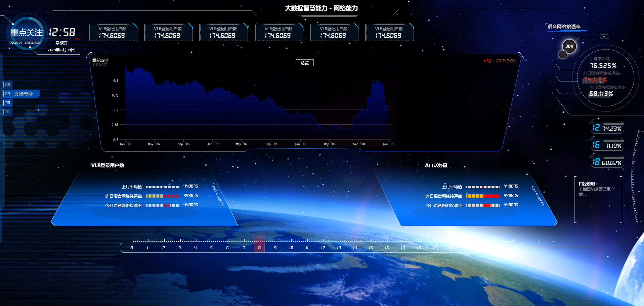
Task: Select hour 14 on the timeline
Action: click(355, 248)
